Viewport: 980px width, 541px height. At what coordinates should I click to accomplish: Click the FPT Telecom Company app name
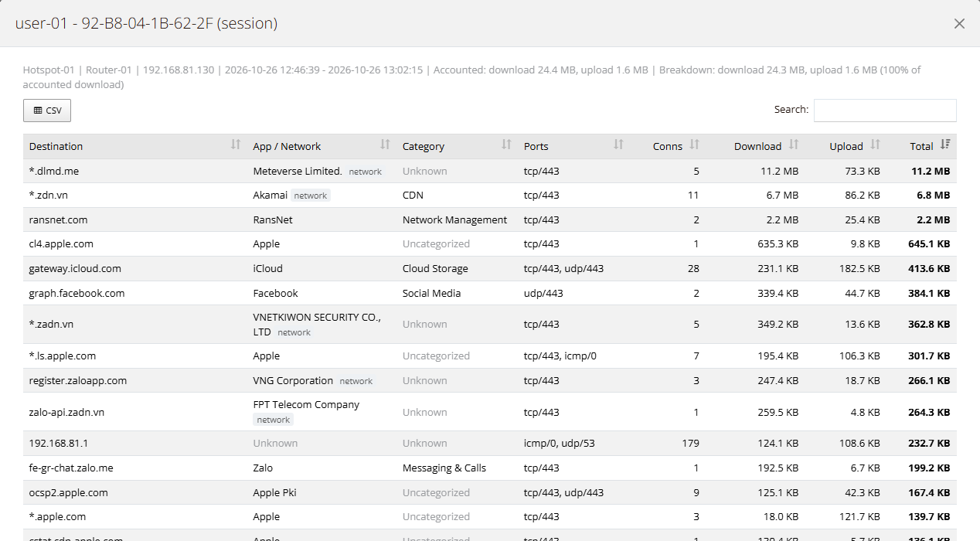[x=306, y=405]
